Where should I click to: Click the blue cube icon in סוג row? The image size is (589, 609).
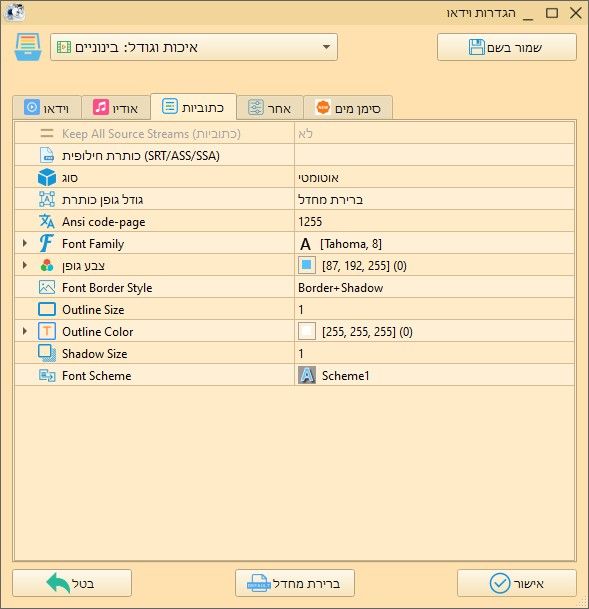47,177
